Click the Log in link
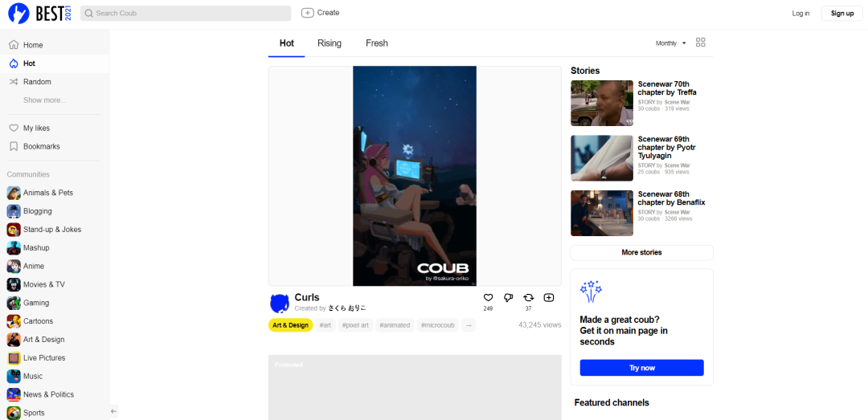The image size is (868, 420). (800, 14)
